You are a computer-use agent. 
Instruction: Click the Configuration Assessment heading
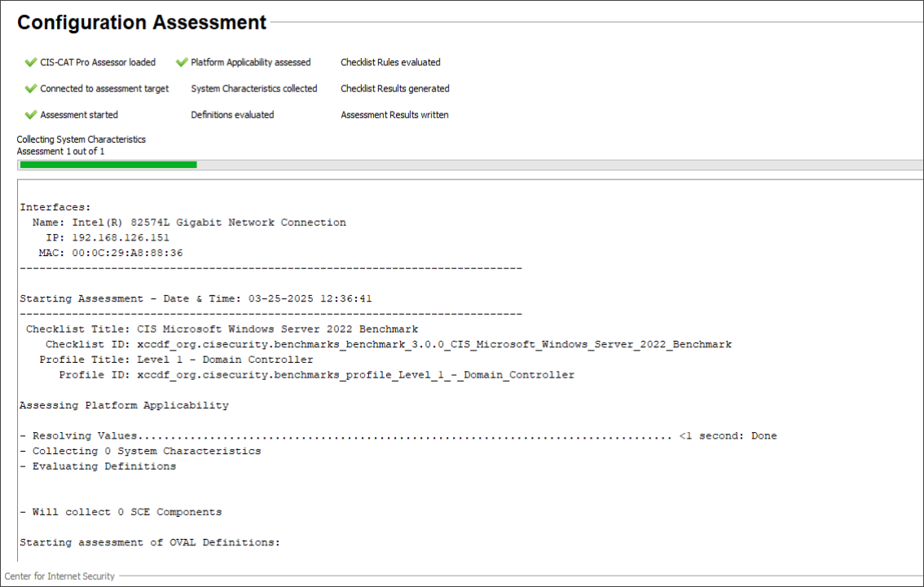[142, 23]
